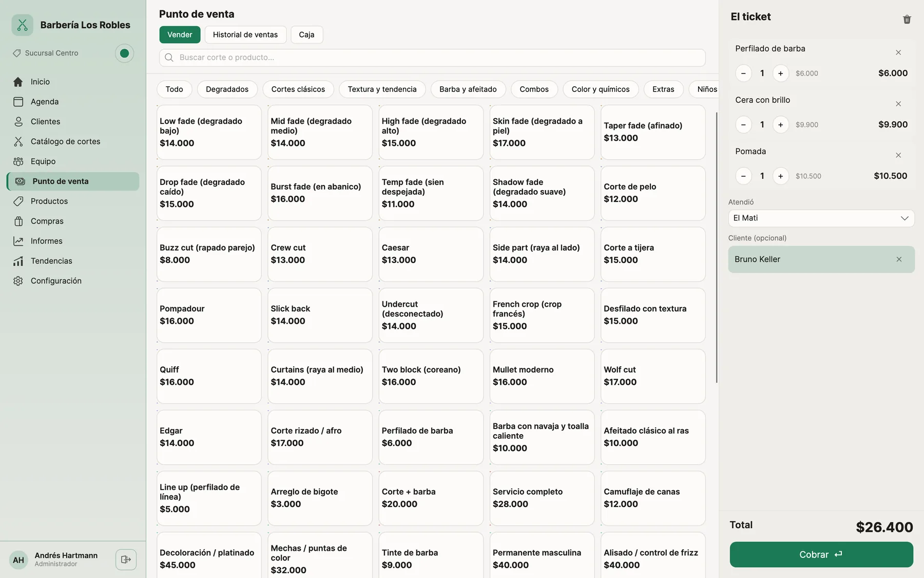Screen dimensions: 924x578
Task: Decrease Cera con brillo quantity
Action: 743,125
